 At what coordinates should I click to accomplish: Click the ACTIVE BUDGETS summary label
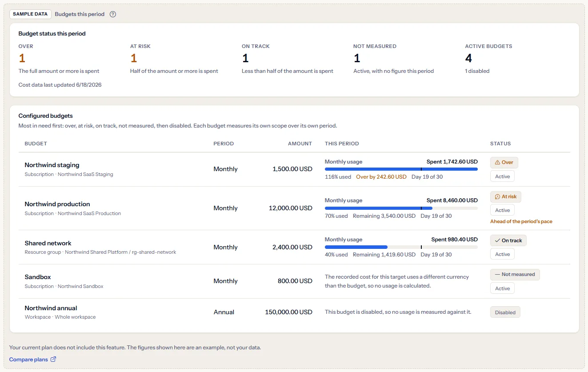(x=488, y=46)
